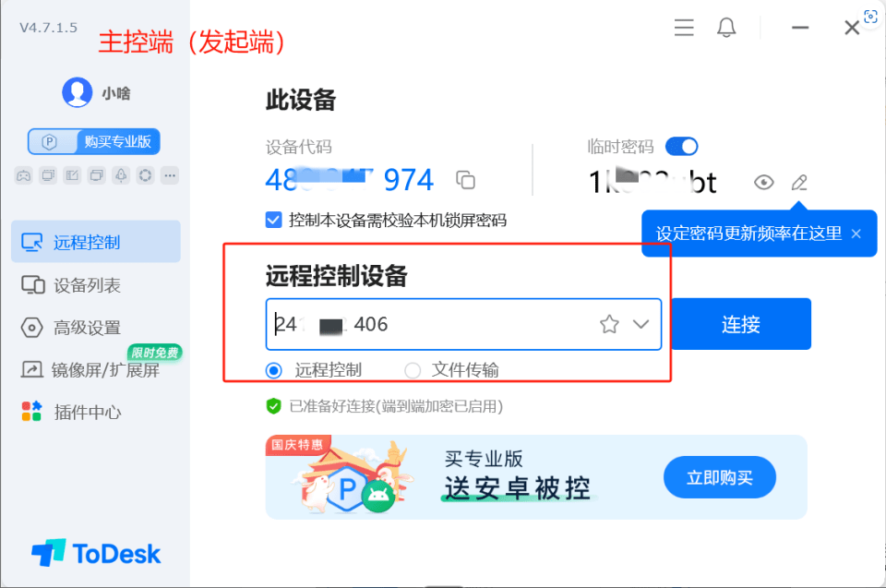This screenshot has width=886, height=588.
Task: Click the star favorite icon in device field
Action: pyautogui.click(x=609, y=324)
